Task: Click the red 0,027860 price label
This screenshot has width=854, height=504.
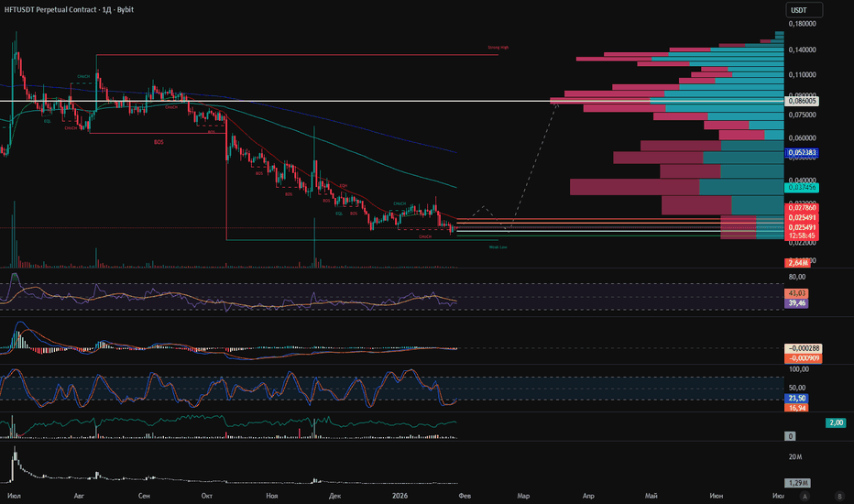Action: coord(802,208)
